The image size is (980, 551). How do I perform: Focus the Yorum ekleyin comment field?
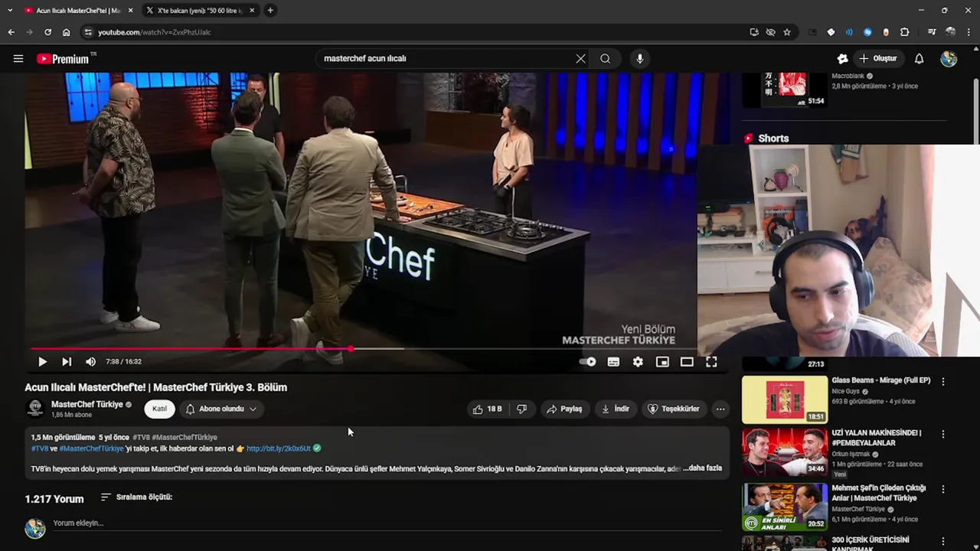[x=387, y=523]
